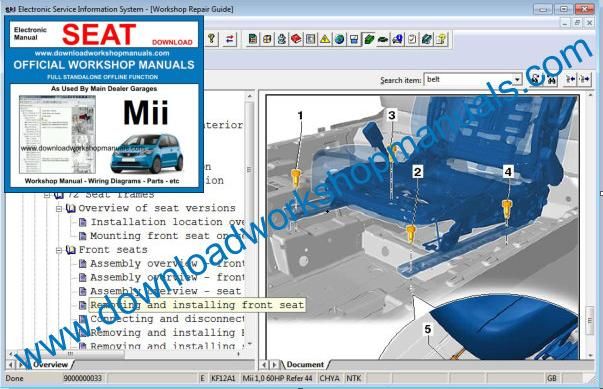
Task: Click the microscope toolbar icon
Action: (282, 39)
